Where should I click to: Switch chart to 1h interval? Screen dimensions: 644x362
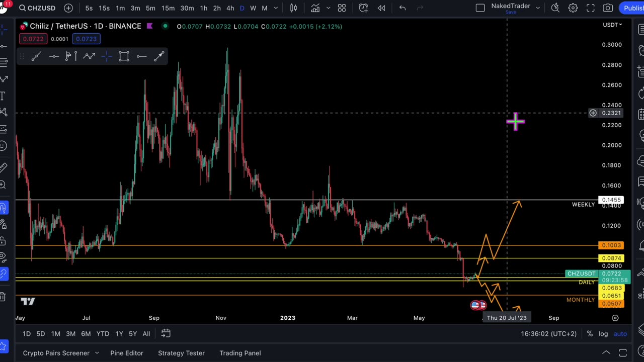[204, 8]
